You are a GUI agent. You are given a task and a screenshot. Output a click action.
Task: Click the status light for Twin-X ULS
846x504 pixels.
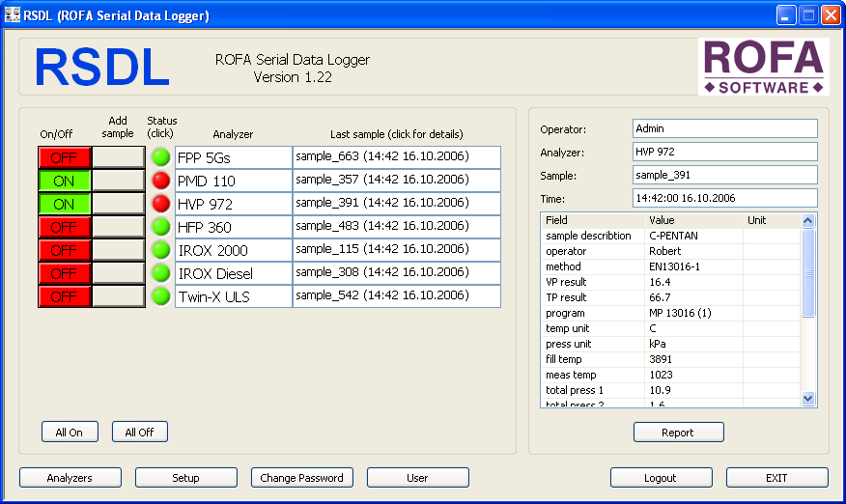tap(160, 296)
